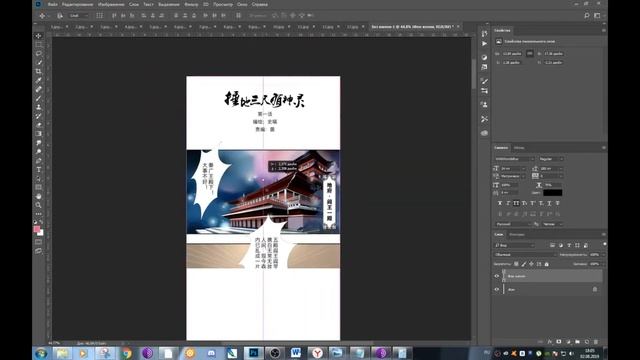
Task: Open the font size dropdown
Action: [513, 168]
